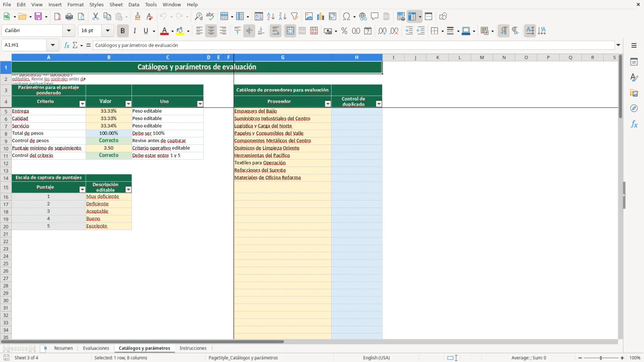Open the sidebar Properties panel icon

click(634, 62)
